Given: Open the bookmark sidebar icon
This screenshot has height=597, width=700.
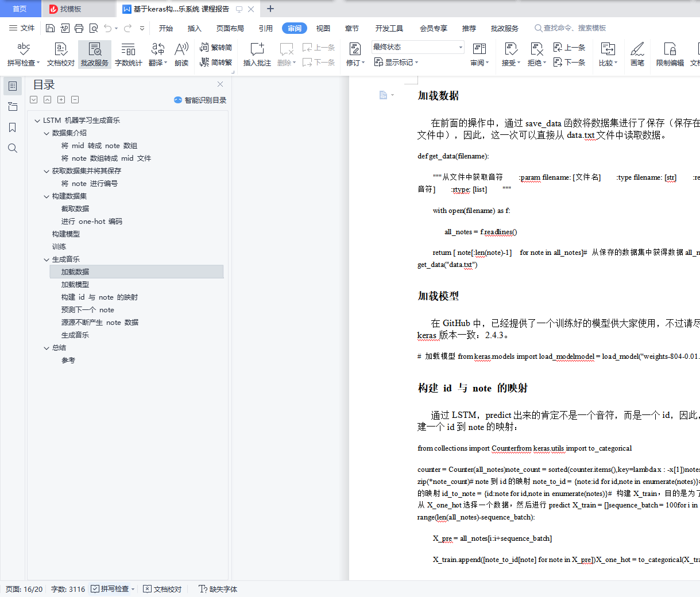Looking at the screenshot, I should [x=13, y=127].
